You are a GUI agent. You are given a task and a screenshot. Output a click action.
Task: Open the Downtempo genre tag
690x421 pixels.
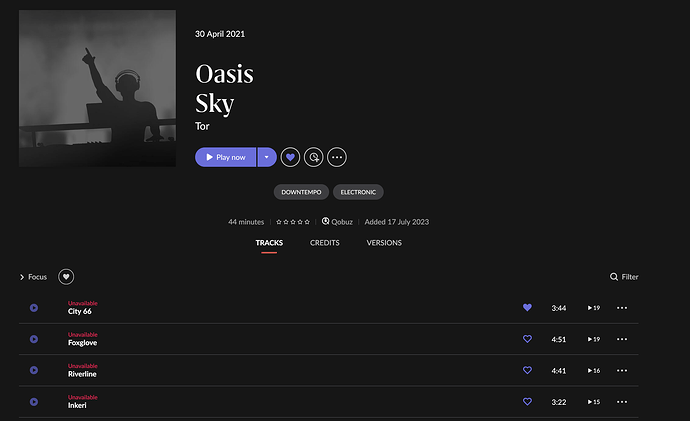pos(301,192)
